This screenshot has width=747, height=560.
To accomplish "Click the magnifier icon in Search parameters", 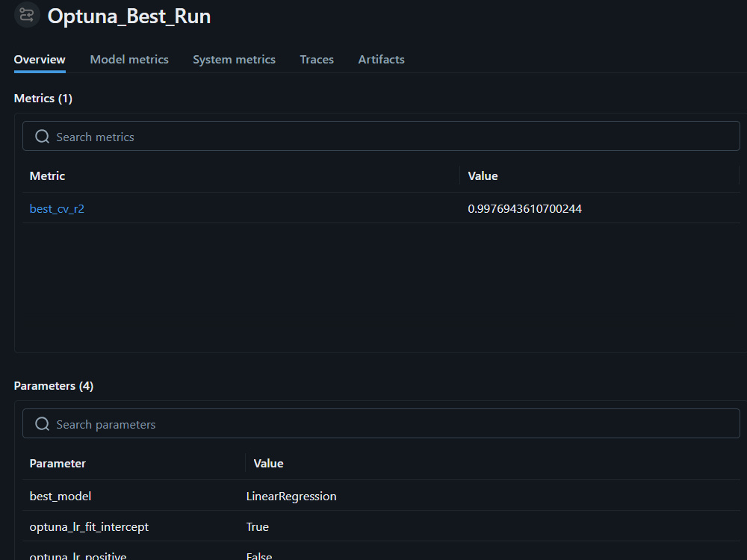I will point(43,424).
